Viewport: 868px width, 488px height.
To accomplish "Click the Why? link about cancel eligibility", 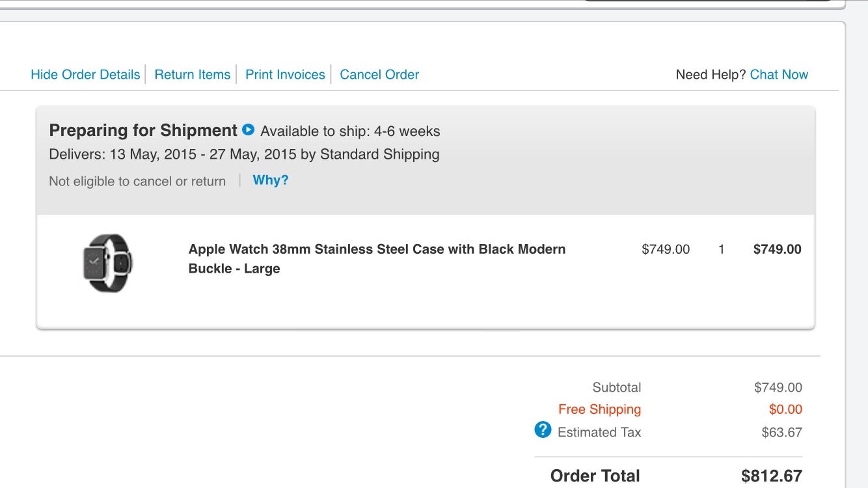I will pos(271,180).
